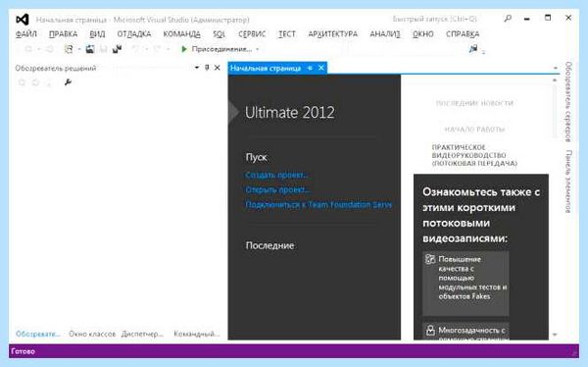Image resolution: width=588 pixels, height=367 pixels.
Task: Open the ОКНО menu
Action: point(423,34)
